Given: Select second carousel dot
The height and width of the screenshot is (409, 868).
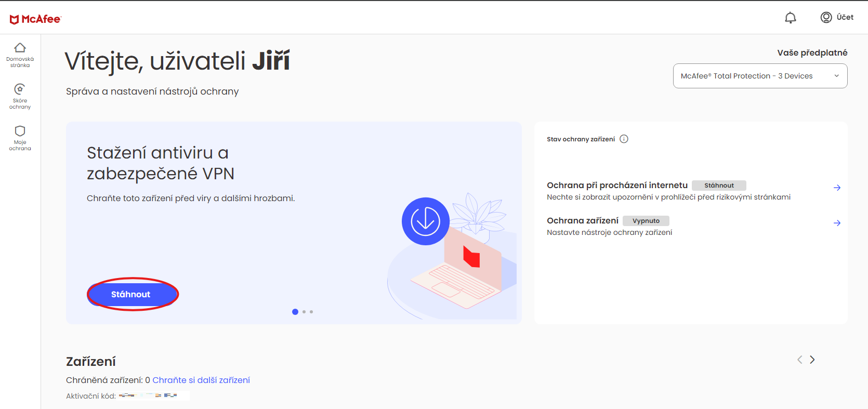Looking at the screenshot, I should [304, 312].
